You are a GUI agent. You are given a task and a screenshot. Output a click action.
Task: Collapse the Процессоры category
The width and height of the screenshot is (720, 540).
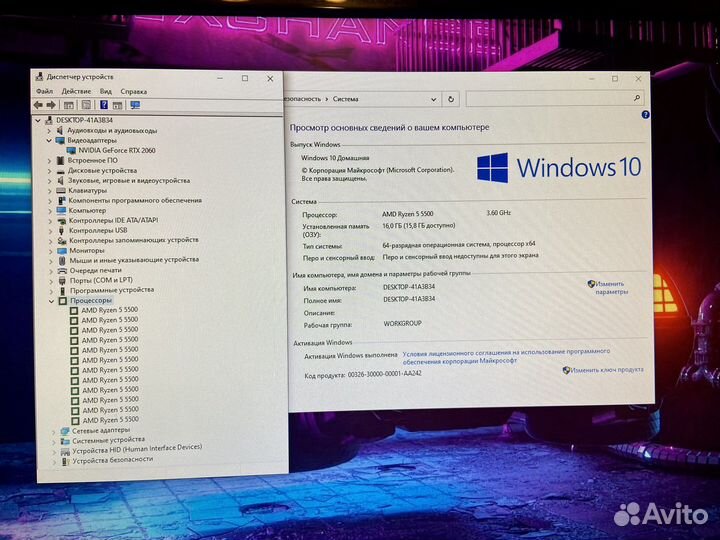click(51, 301)
